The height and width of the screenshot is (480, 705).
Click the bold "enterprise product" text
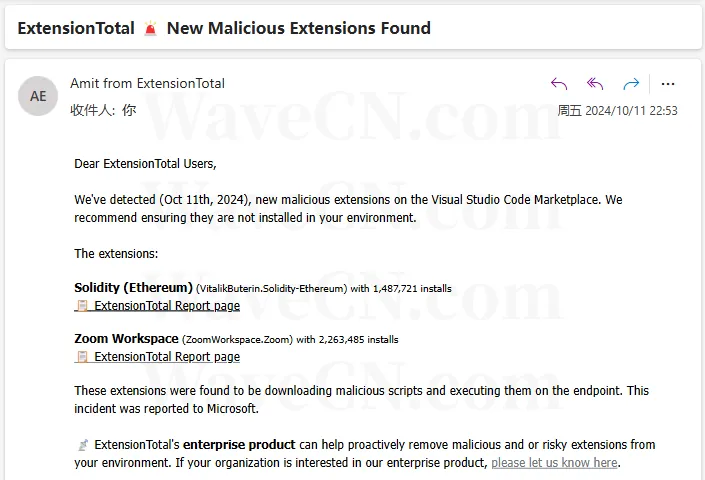tap(239, 445)
